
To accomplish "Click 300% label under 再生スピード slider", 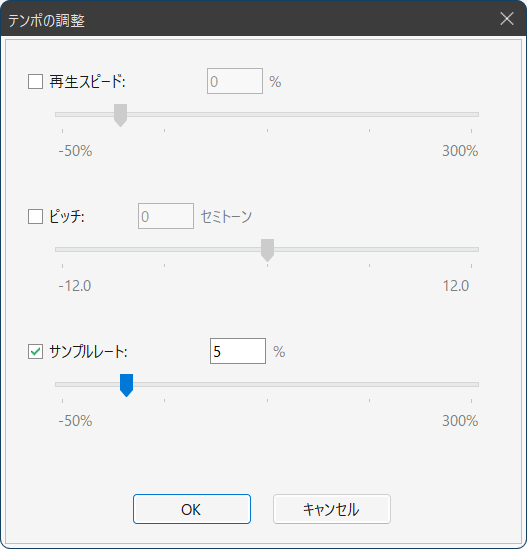I will pos(460,151).
